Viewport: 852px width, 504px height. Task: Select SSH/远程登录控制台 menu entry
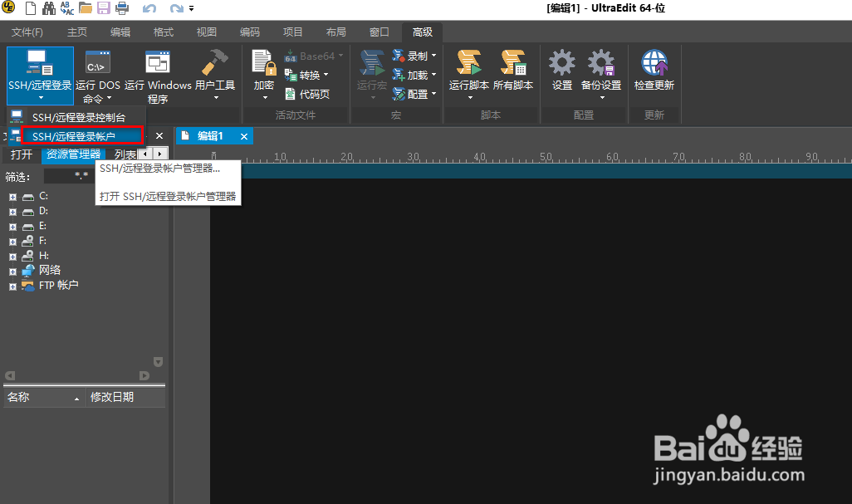(x=76, y=117)
